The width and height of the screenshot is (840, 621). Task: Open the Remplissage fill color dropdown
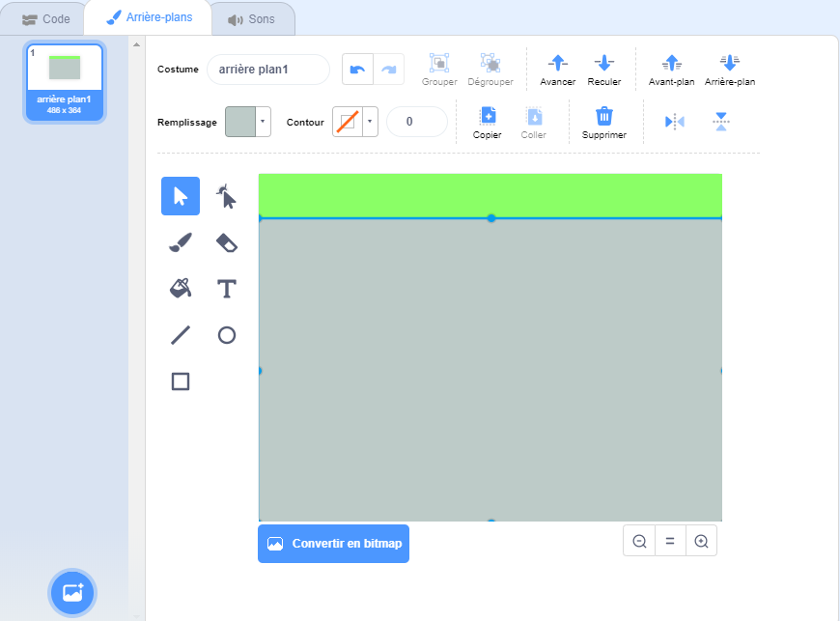(264, 122)
